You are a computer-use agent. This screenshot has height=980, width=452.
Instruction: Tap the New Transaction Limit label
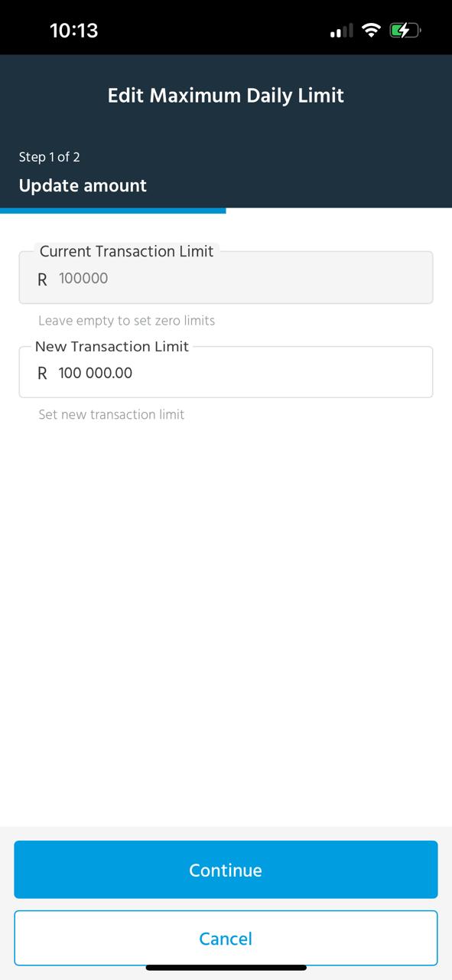pos(112,347)
